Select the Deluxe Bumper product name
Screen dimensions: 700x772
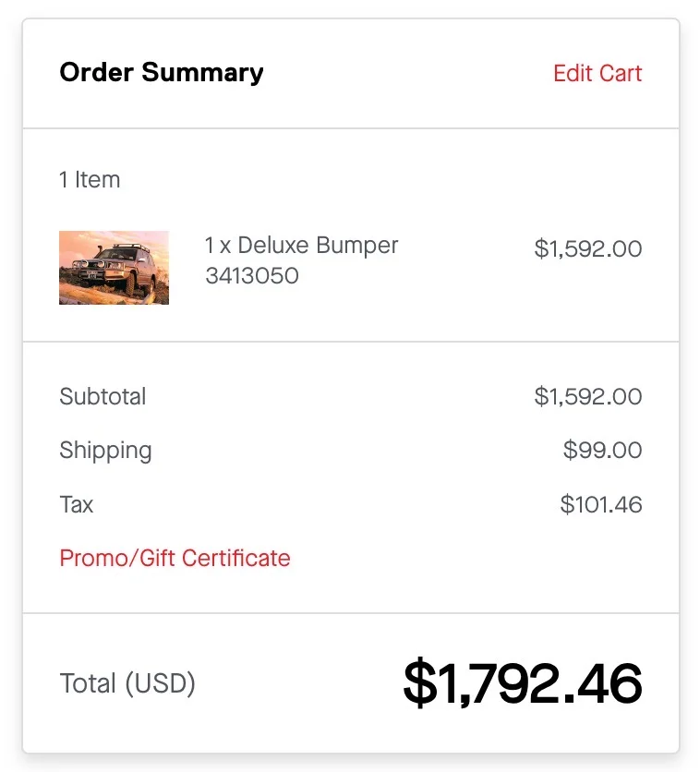point(318,246)
